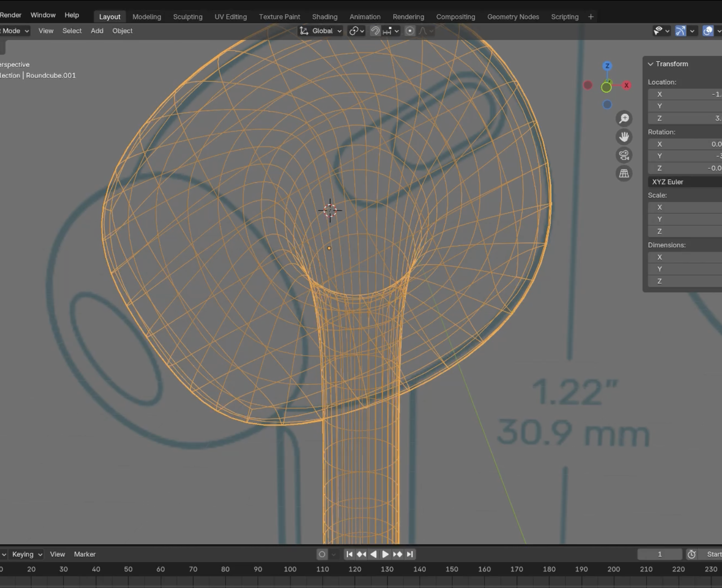
Task: Open the Keying popover
Action: [x=27, y=554]
